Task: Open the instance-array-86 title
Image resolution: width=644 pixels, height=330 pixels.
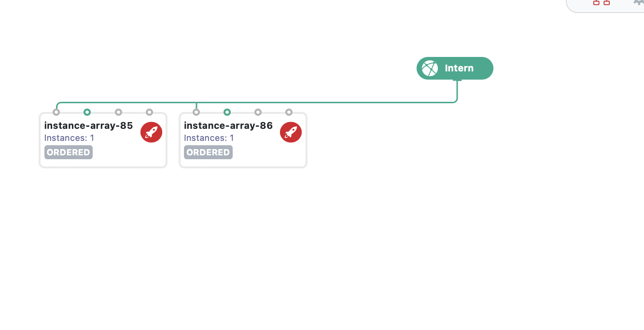Action: click(x=228, y=126)
